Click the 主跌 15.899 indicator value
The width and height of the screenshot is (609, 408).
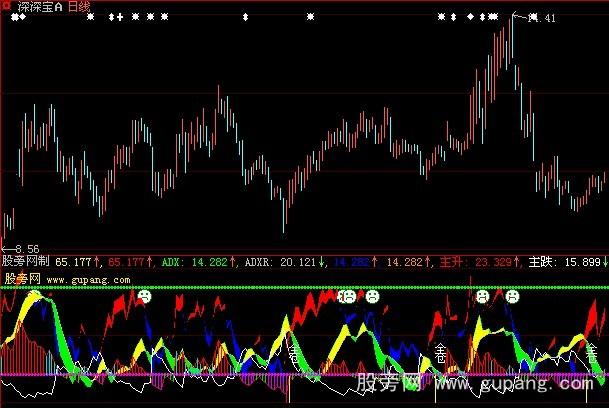tap(564, 262)
